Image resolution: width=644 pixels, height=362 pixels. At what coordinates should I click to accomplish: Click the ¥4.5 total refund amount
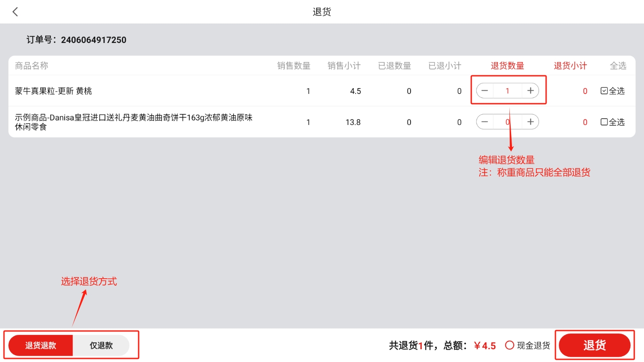[485, 346]
